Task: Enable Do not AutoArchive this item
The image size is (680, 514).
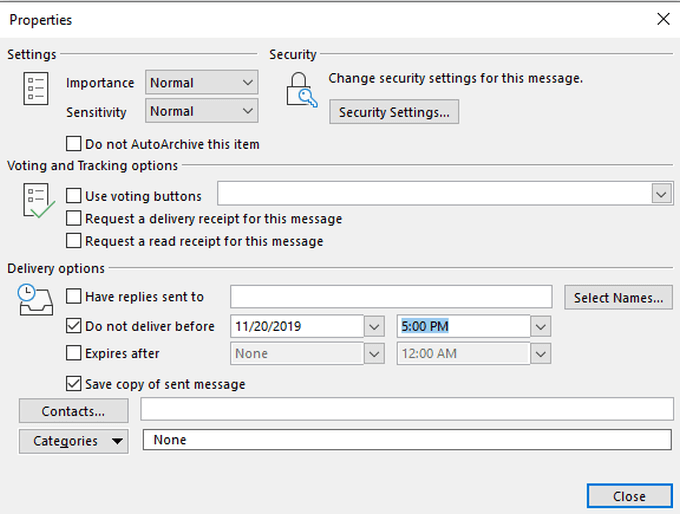Action: (x=74, y=144)
